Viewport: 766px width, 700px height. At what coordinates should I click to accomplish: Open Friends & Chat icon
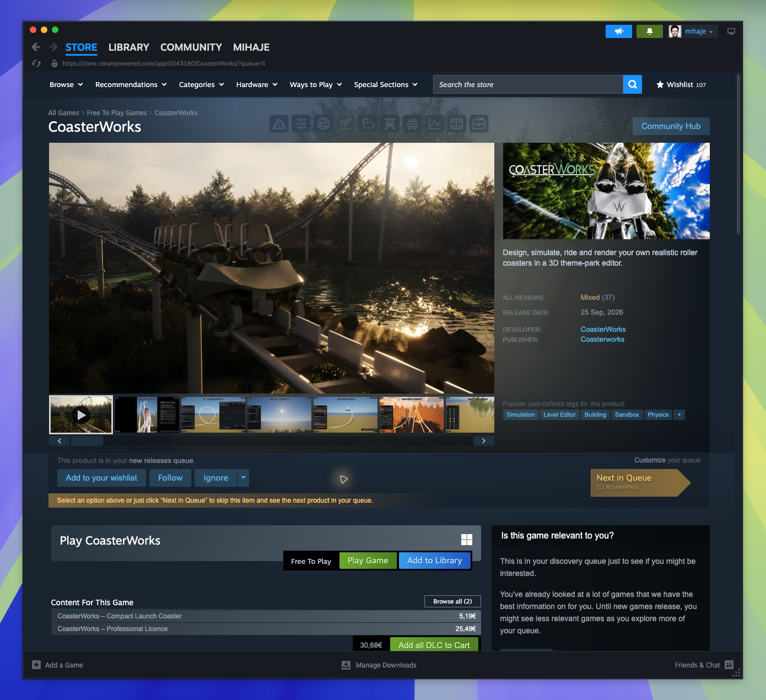(729, 665)
